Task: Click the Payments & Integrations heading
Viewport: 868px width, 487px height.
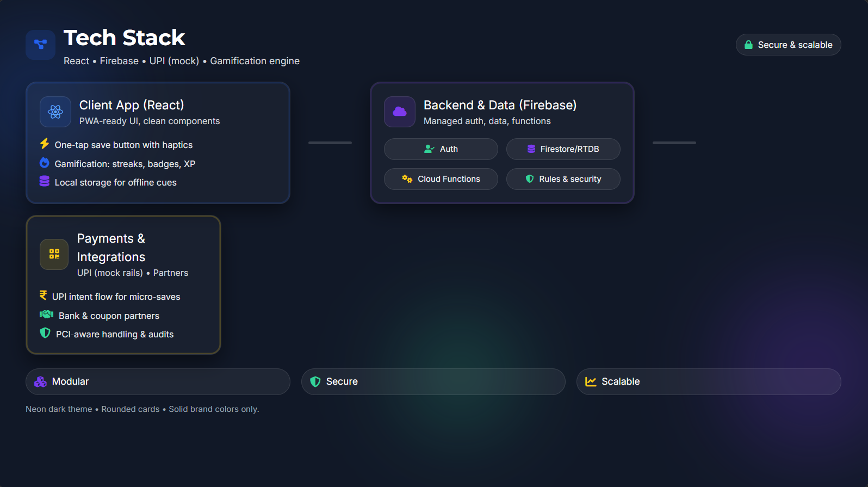Action: point(111,248)
